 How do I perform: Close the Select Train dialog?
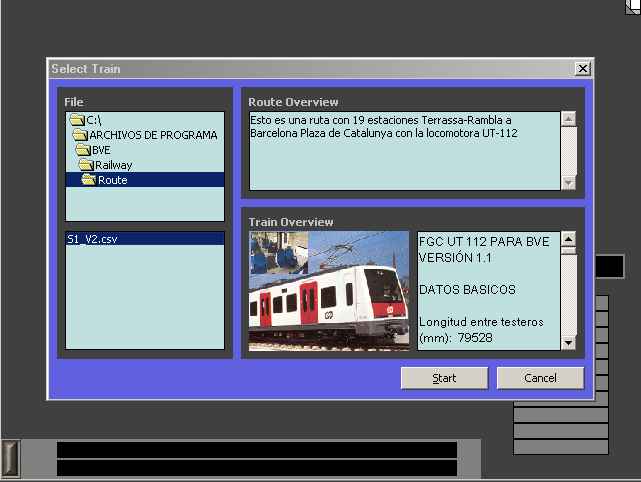[582, 69]
